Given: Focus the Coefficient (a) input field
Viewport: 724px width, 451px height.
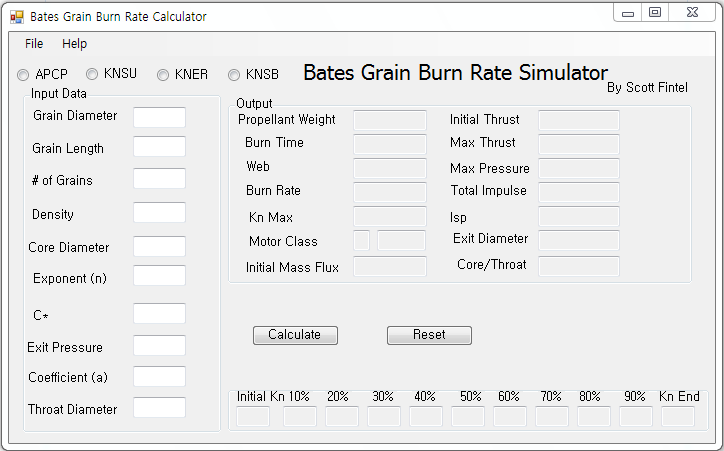Looking at the screenshot, I should point(160,376).
